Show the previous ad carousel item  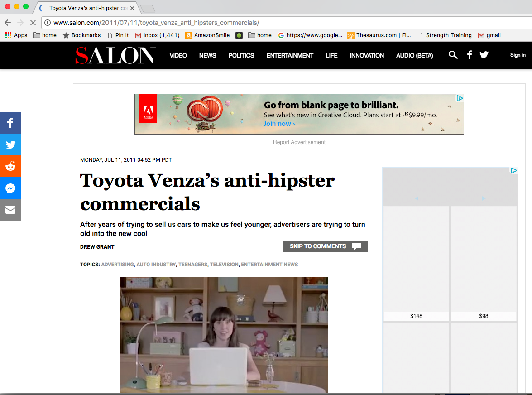(x=416, y=198)
